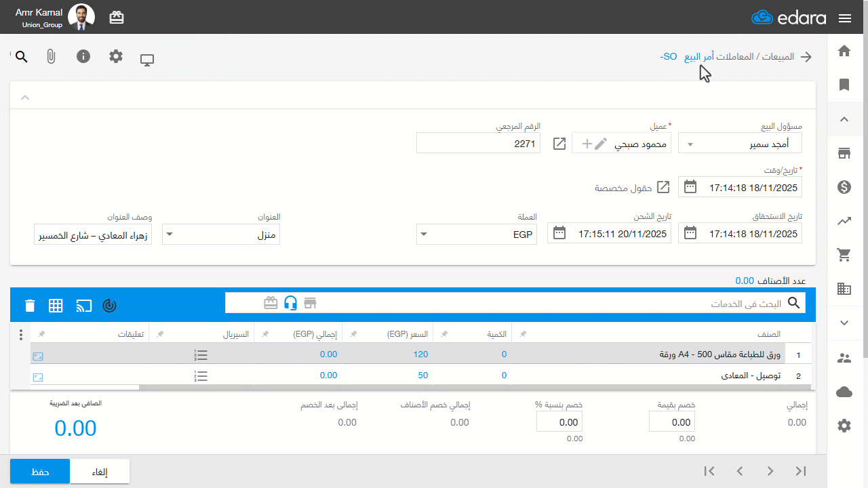Click the edit pencil icon for customer
Image resolution: width=868 pixels, height=488 pixels.
point(601,144)
